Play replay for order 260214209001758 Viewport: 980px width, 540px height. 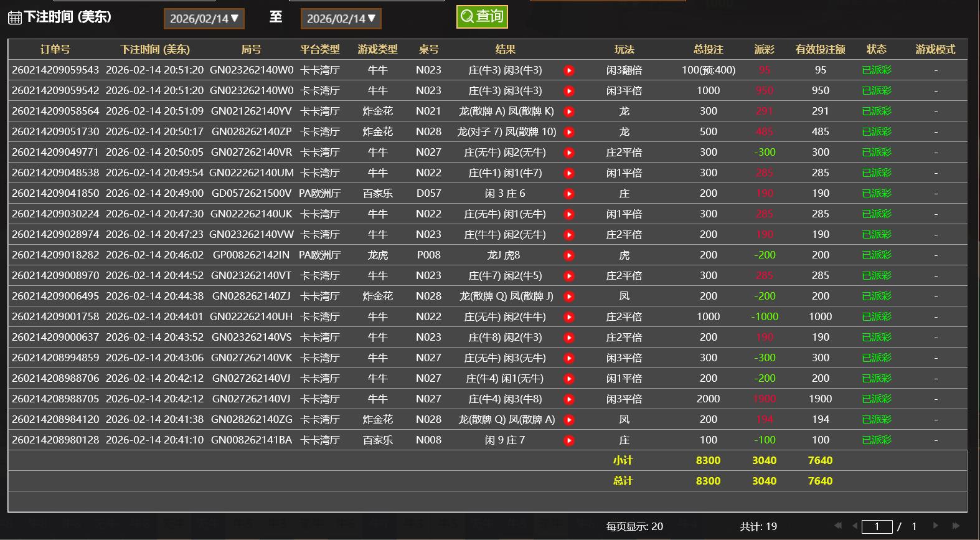[568, 317]
